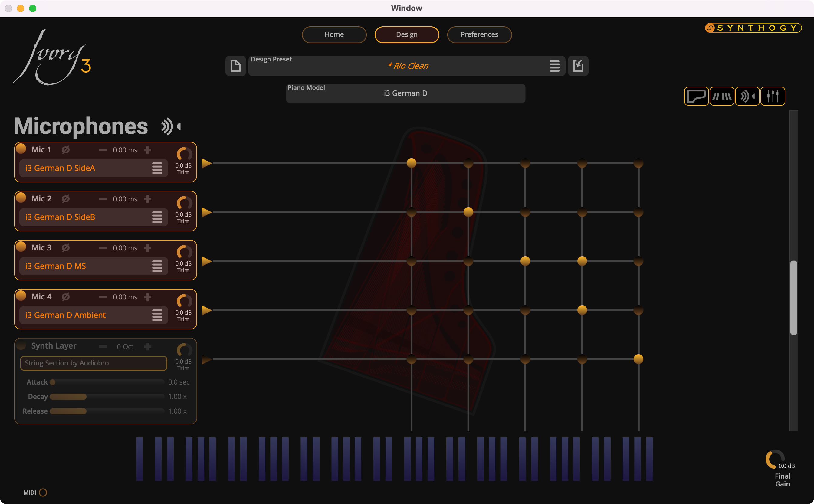
Task: Open the i3 German D MS mic menu
Action: pos(157,266)
